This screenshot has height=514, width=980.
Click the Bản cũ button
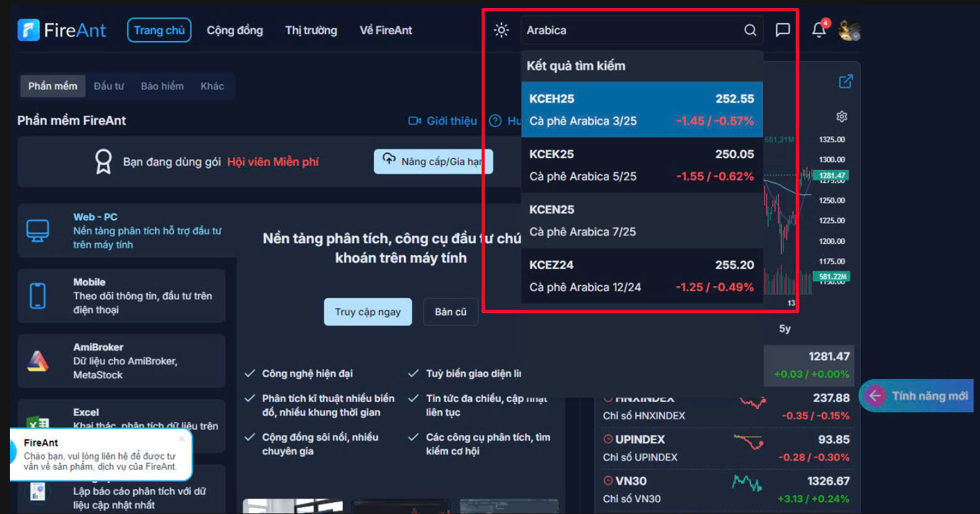pos(450,312)
